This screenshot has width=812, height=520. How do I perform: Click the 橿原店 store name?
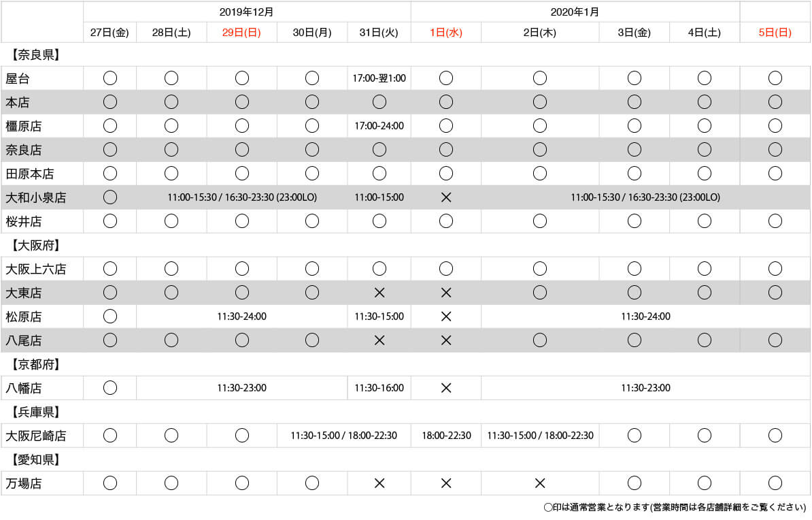(x=24, y=127)
